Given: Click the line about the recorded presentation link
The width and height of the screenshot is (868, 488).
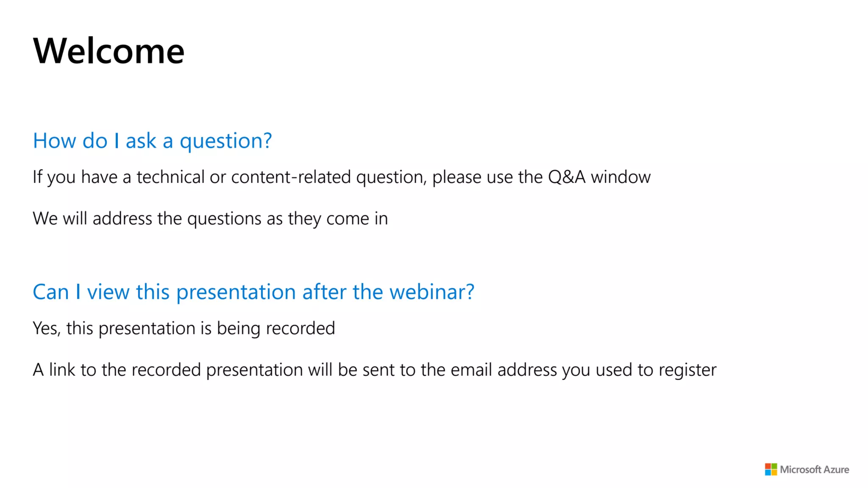Looking at the screenshot, I should (x=375, y=370).
